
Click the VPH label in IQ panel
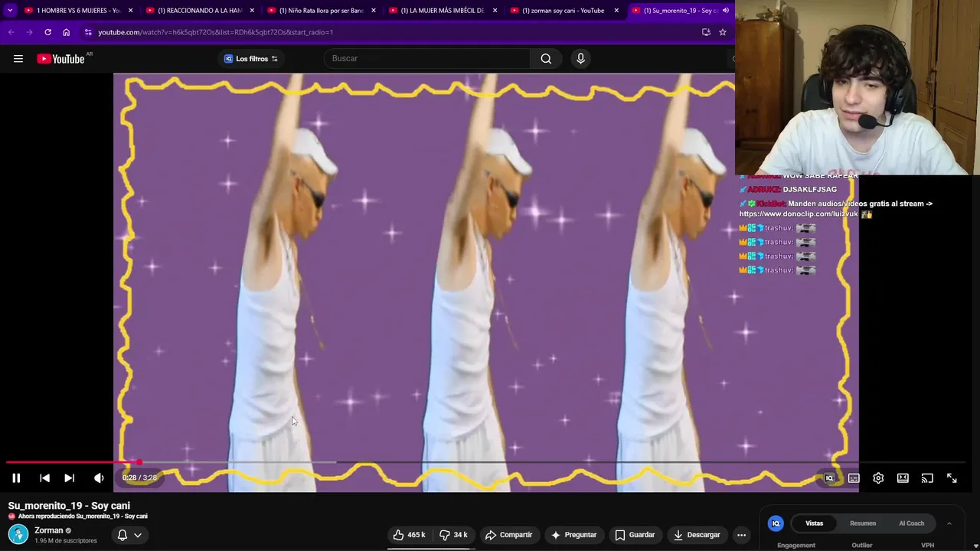click(927, 546)
